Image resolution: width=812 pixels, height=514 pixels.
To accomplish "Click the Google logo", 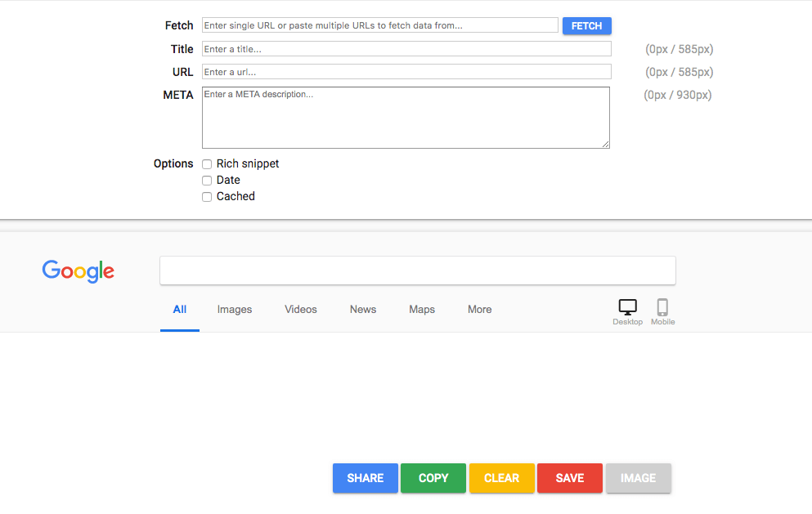I will click(x=78, y=271).
